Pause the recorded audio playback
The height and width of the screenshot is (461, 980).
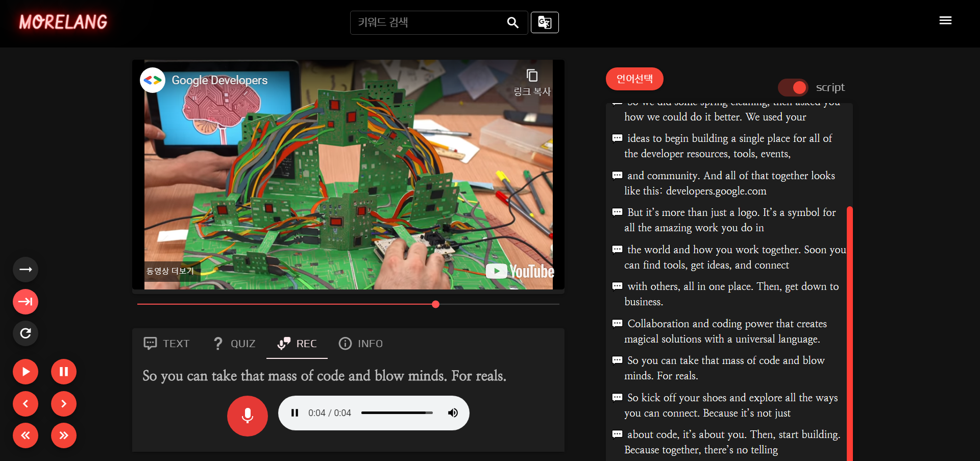(295, 413)
